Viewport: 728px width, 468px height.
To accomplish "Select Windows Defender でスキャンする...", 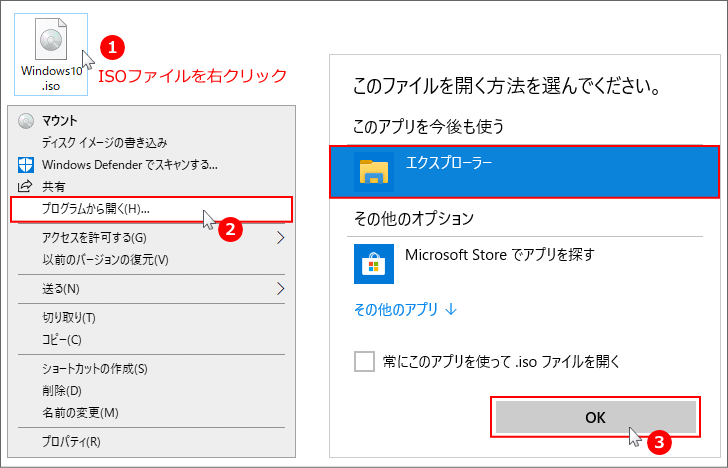I will point(152,164).
